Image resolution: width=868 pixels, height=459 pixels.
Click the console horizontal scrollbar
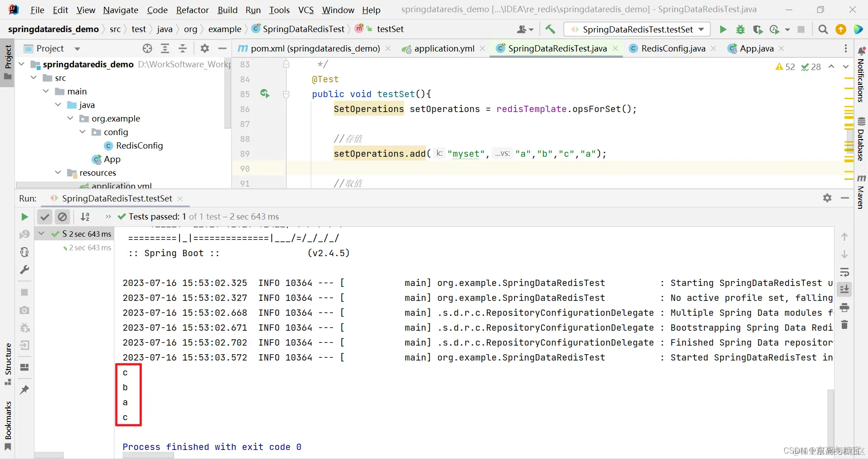(148, 455)
